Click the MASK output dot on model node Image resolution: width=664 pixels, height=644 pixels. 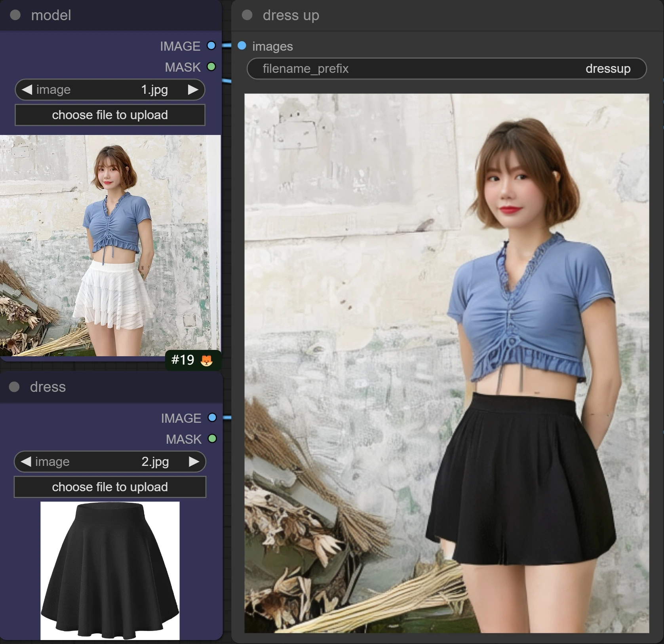pyautogui.click(x=211, y=67)
